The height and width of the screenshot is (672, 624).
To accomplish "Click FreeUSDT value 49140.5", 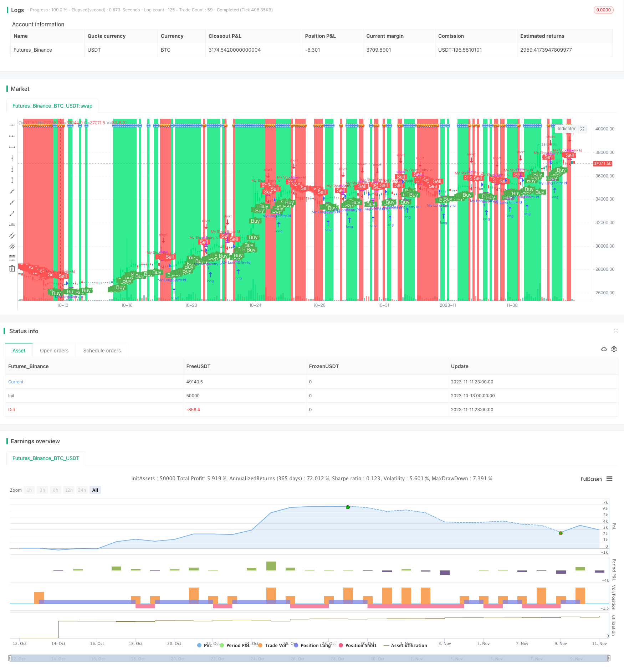I will coord(195,382).
